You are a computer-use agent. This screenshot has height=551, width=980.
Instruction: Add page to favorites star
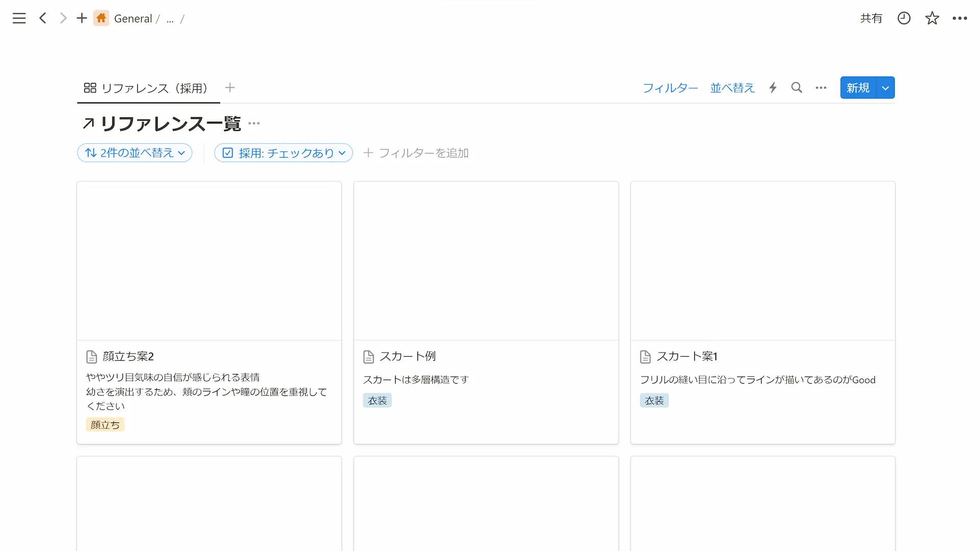point(932,18)
